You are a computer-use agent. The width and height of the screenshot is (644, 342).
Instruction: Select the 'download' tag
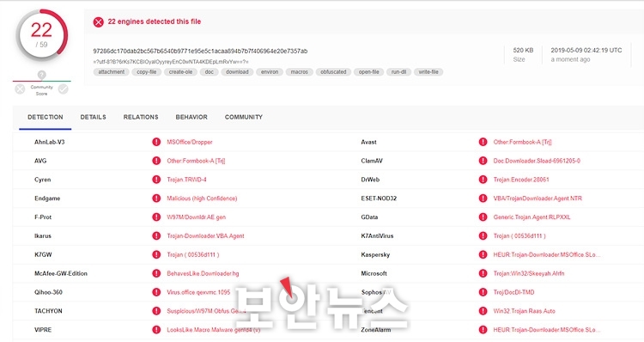[x=237, y=72]
